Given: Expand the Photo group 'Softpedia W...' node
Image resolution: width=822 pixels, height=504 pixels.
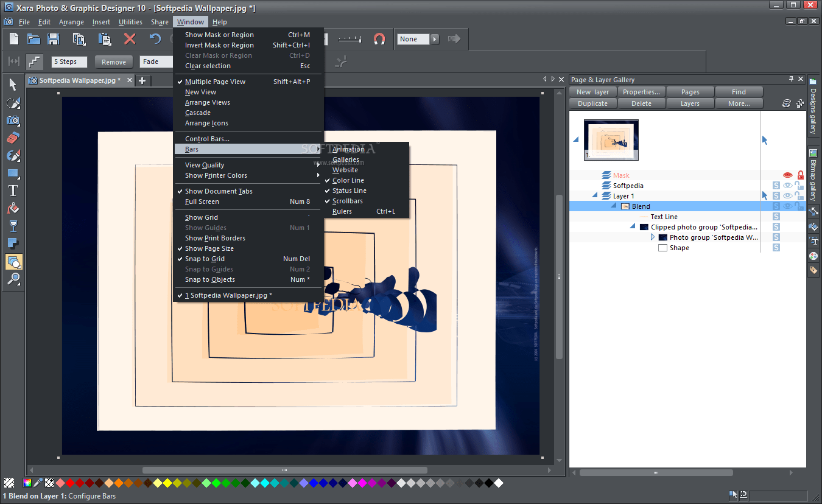Looking at the screenshot, I should click(653, 237).
